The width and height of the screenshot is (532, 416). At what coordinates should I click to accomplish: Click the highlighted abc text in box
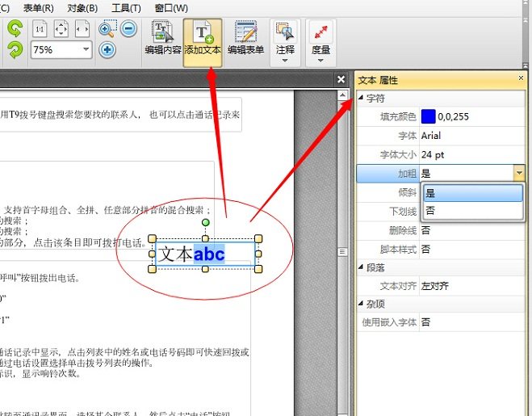click(209, 254)
